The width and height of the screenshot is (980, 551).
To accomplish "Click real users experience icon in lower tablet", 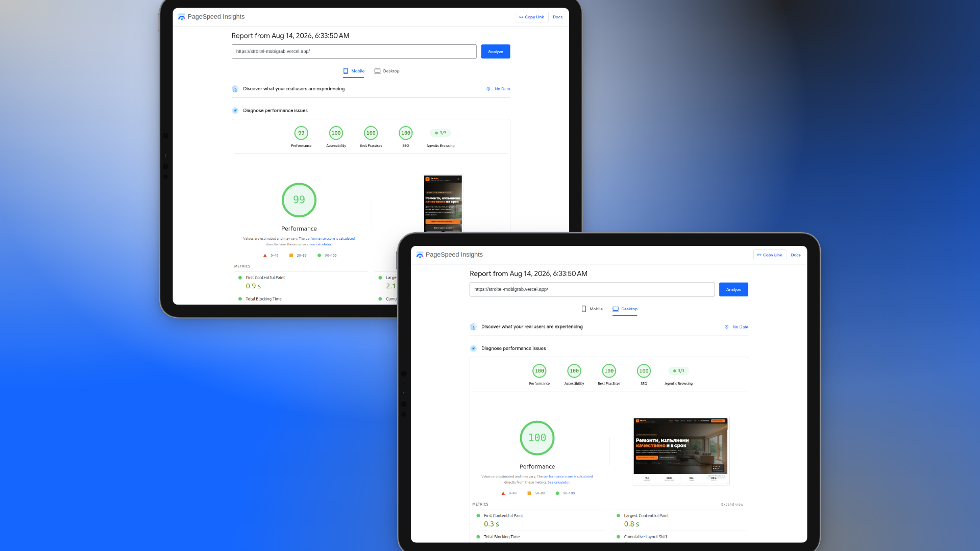I will [473, 327].
